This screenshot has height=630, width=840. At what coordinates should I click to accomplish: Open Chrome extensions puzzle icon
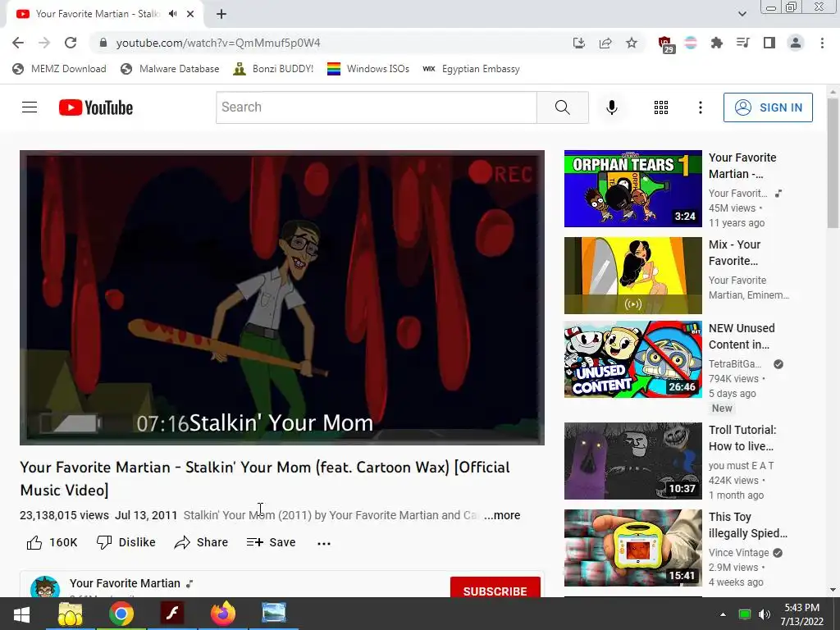(x=716, y=43)
